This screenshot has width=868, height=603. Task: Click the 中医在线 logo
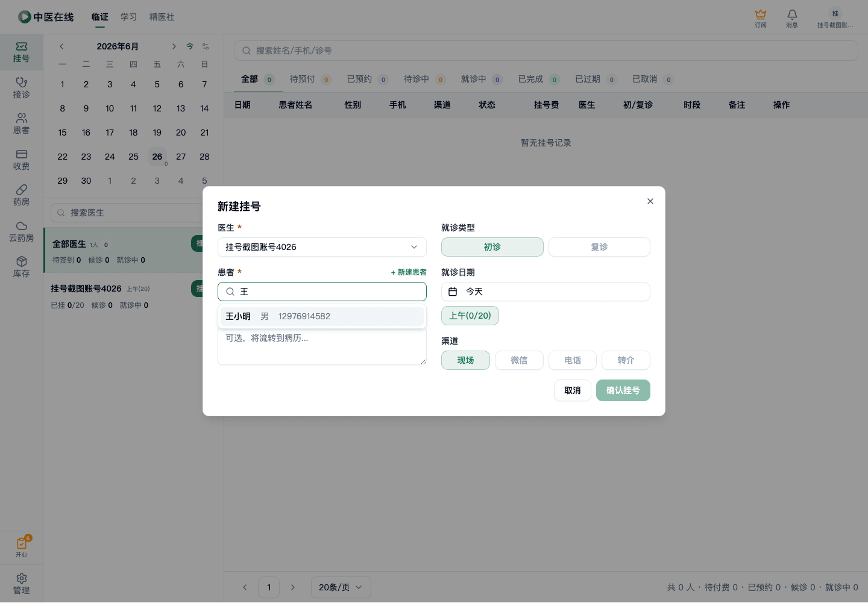(46, 17)
